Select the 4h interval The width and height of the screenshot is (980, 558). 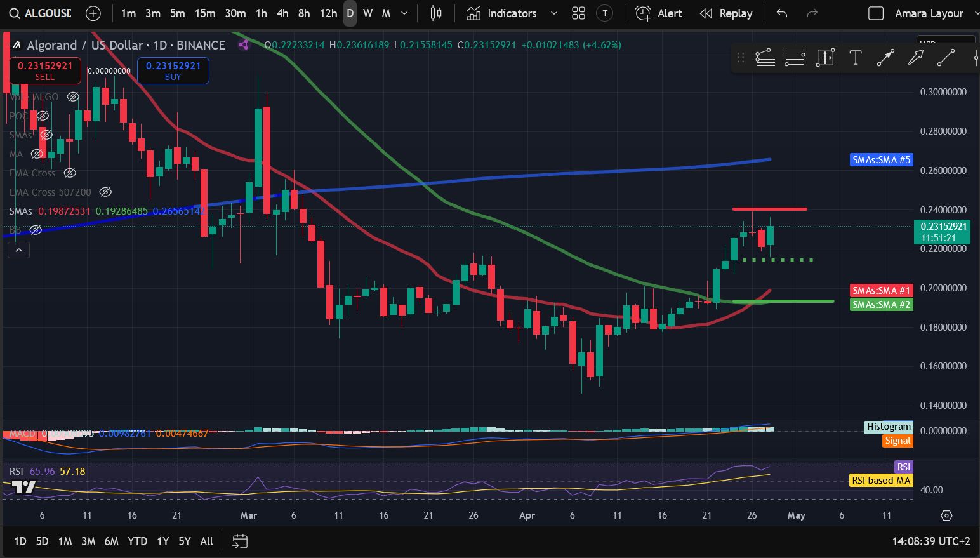pyautogui.click(x=282, y=13)
